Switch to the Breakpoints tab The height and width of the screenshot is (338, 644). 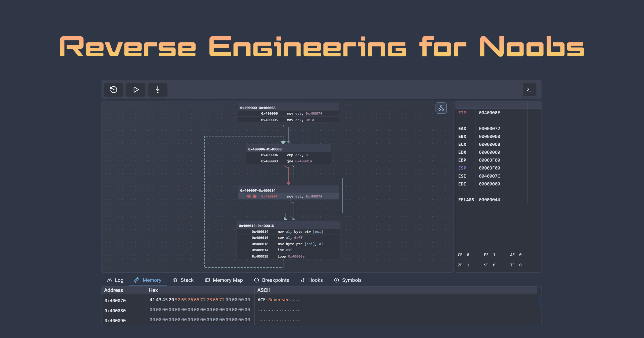[x=272, y=280]
